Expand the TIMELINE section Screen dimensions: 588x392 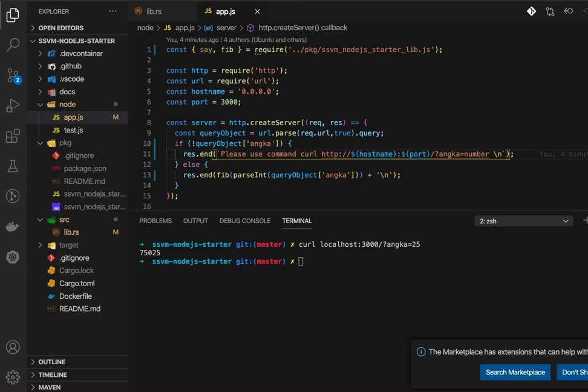[x=78, y=374]
